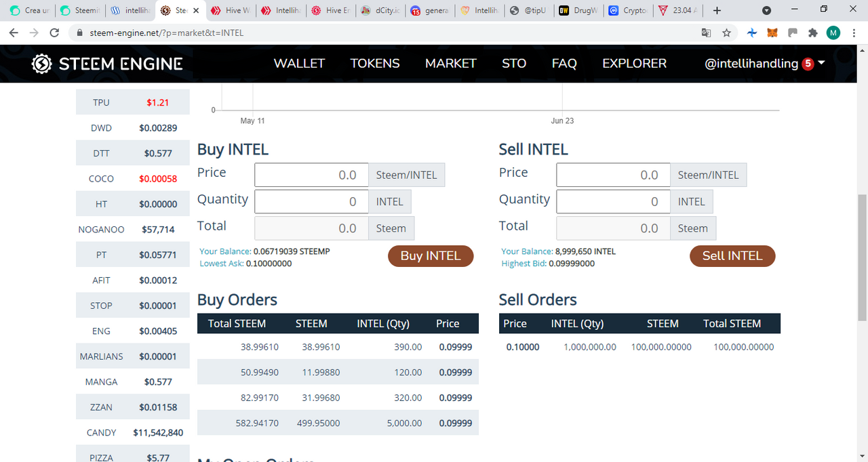868x462 pixels.
Task: Click Buy INTEL Price input field
Action: pos(311,175)
